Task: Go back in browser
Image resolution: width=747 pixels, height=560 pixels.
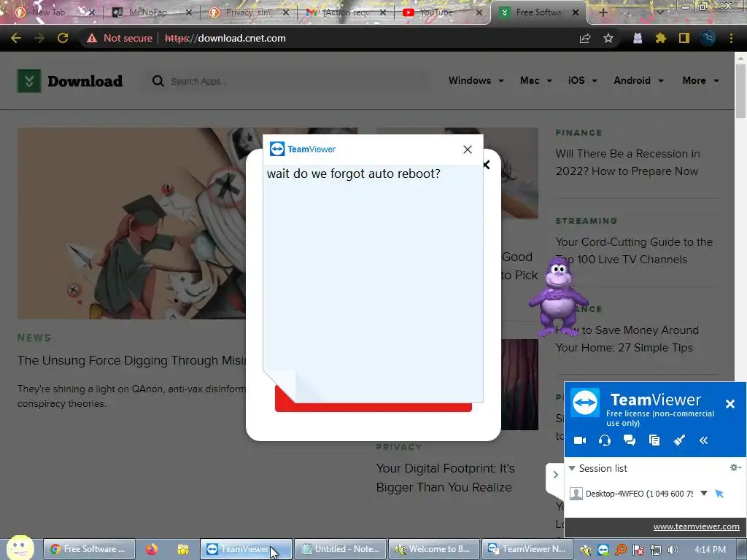Action: click(16, 38)
